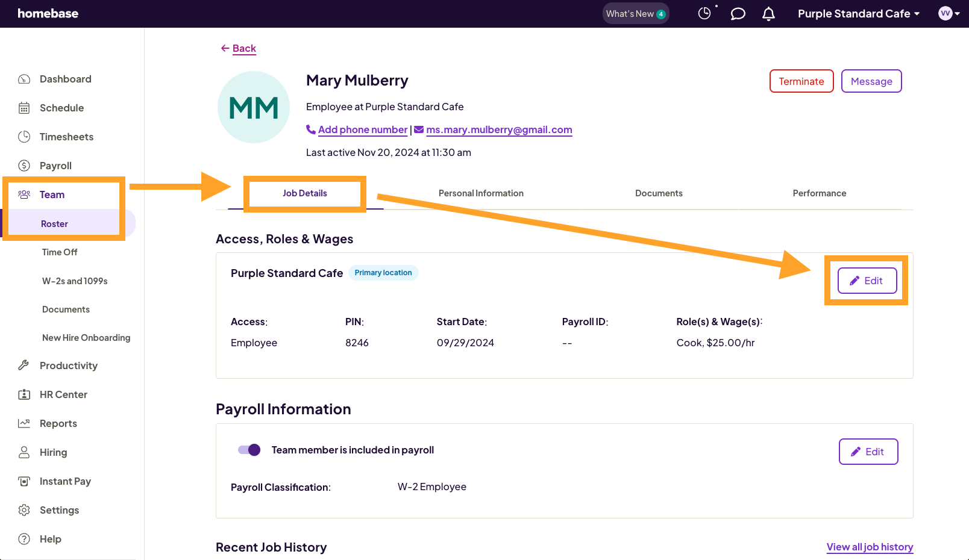The width and height of the screenshot is (969, 560).
Task: Open Roster in the Team submenu
Action: [54, 223]
